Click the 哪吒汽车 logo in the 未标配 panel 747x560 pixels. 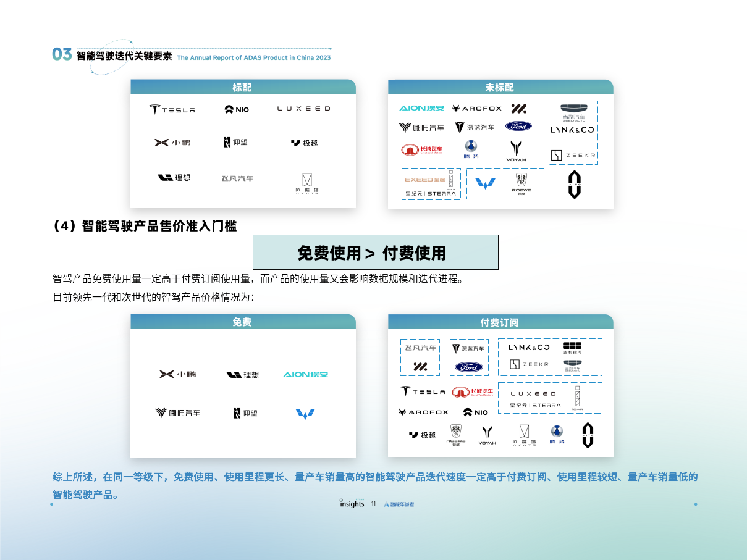click(x=421, y=127)
